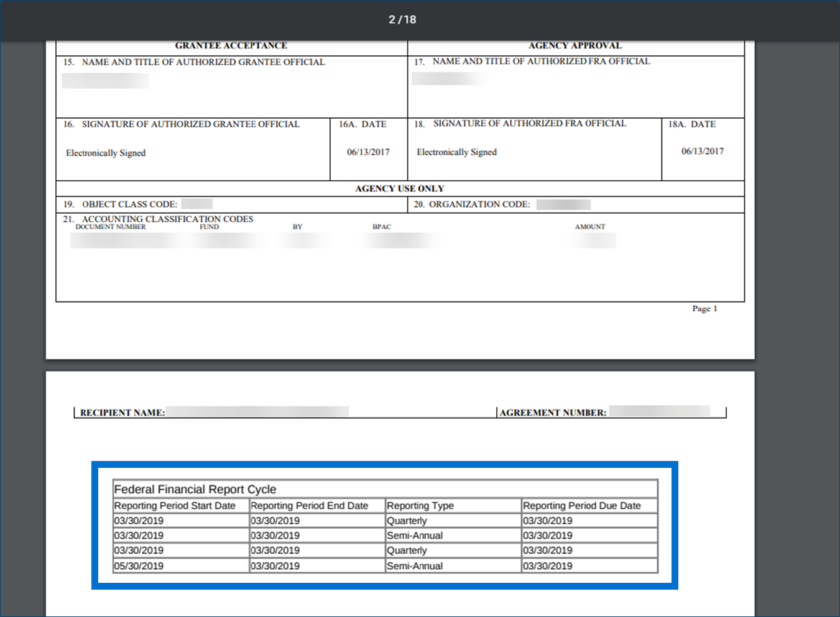Click the redacted authorized grantee official name
840x617 pixels.
click(x=105, y=81)
